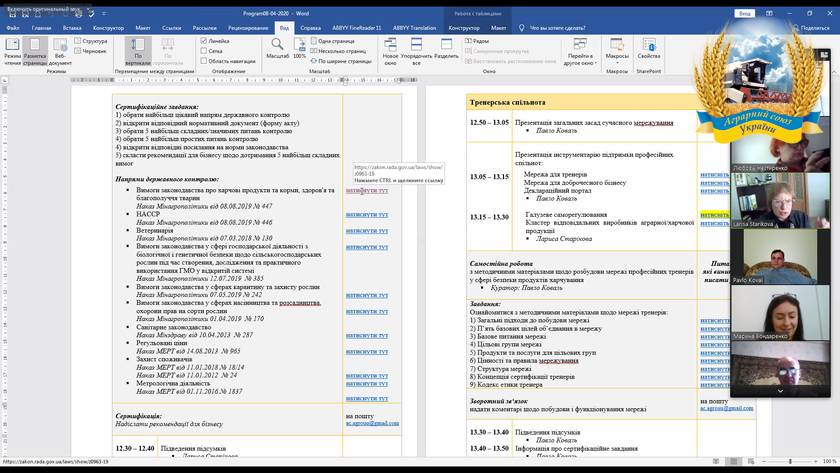Screen dimensions: 840x473
Task: Click highlighted 'натиснути' link near Галузеве саморегулювання
Action: [x=715, y=215]
